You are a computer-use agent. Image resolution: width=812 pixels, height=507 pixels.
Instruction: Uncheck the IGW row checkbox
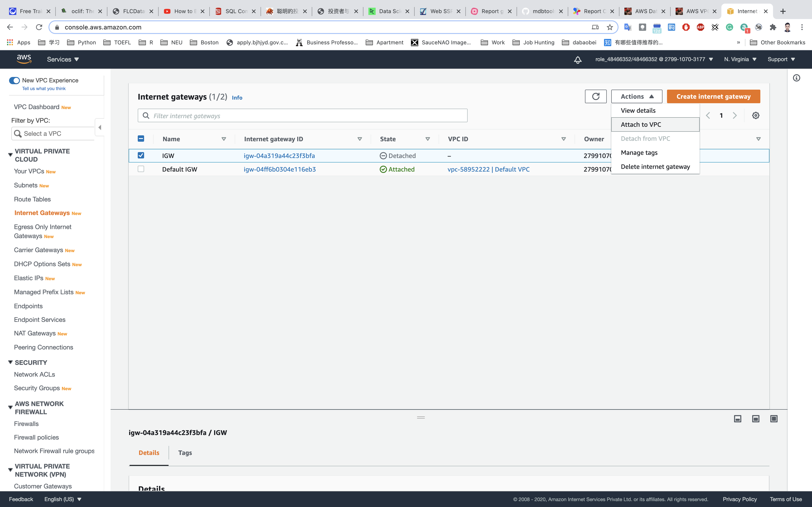pyautogui.click(x=141, y=155)
